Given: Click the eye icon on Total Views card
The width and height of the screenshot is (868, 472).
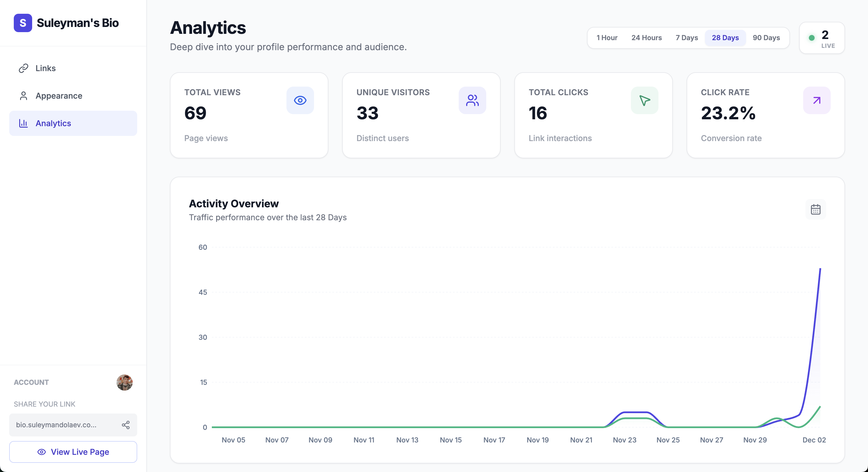Looking at the screenshot, I should coord(300,100).
